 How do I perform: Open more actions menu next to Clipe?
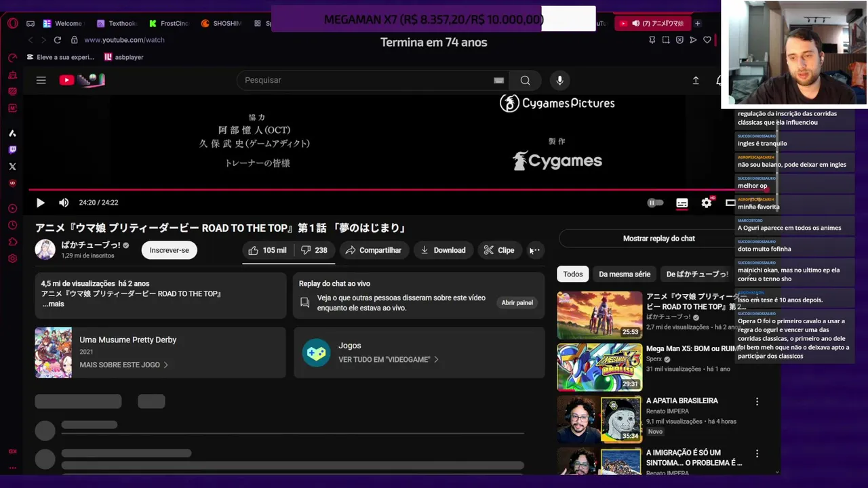coord(534,250)
